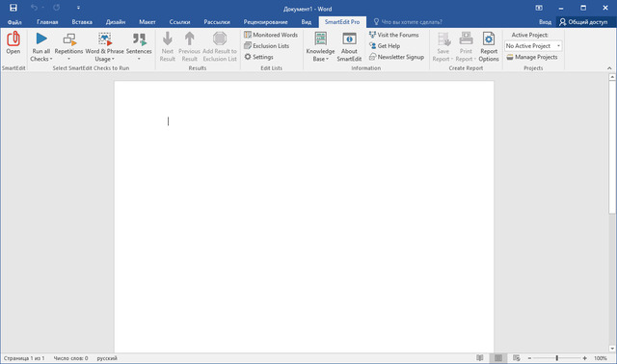Click the Save Report button

click(443, 46)
